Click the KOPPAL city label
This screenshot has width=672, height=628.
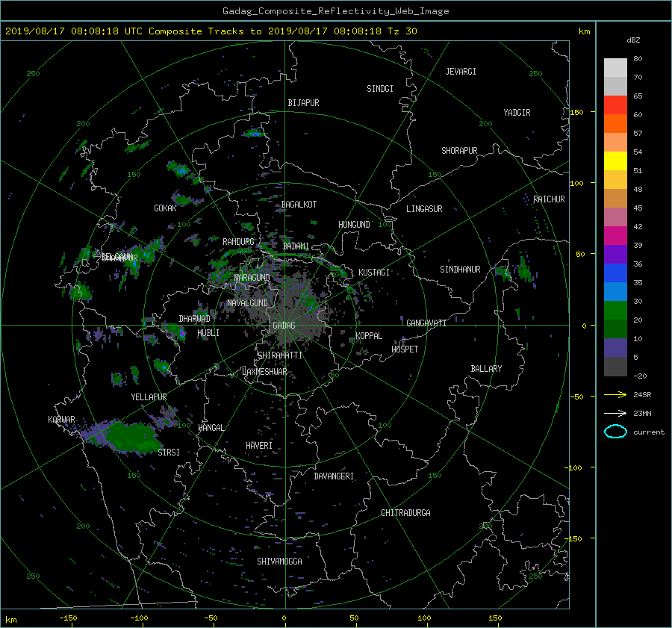pyautogui.click(x=369, y=336)
